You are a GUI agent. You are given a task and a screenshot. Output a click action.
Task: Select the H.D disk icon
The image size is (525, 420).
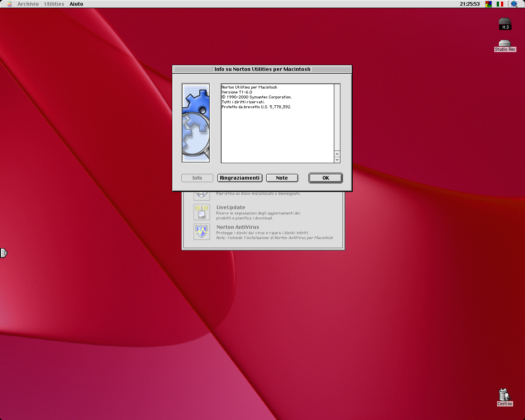505,24
